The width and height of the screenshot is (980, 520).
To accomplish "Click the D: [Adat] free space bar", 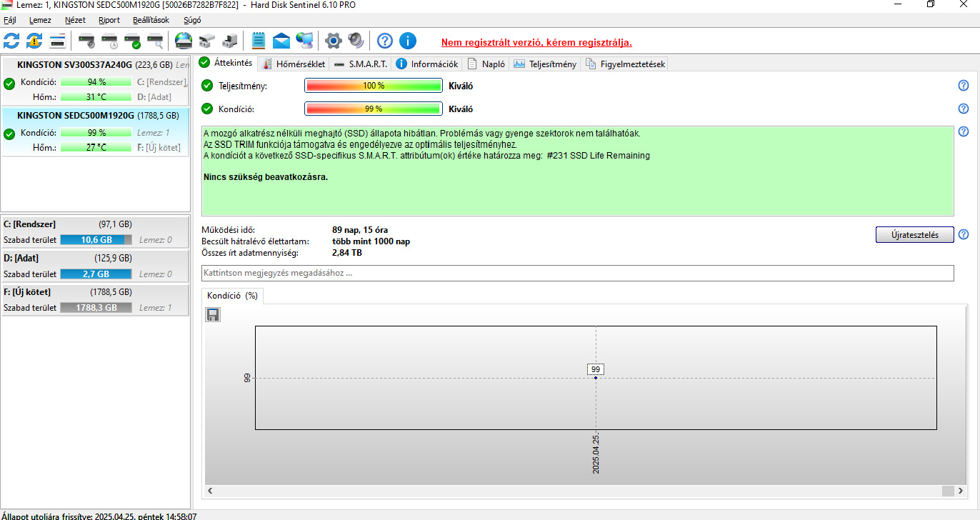I will [x=96, y=274].
